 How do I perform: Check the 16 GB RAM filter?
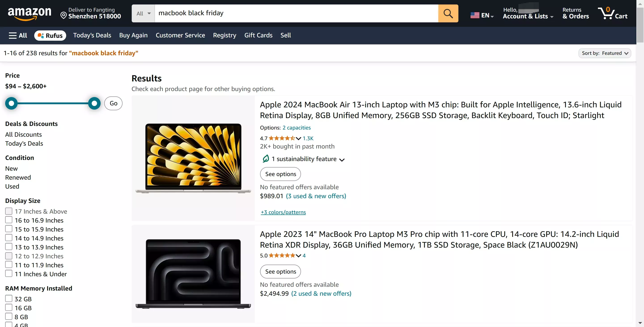coord(9,307)
